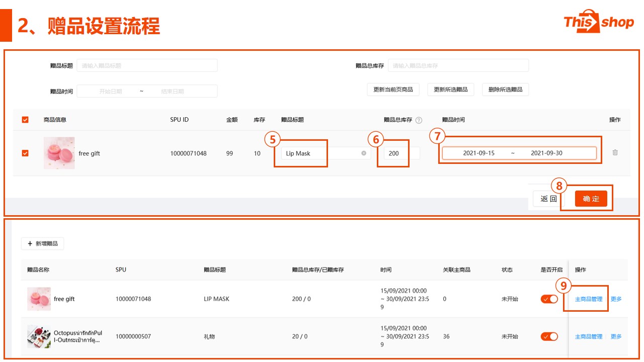Change the start date 2021-09-15
Image resolution: width=644 pixels, height=362 pixels.
pyautogui.click(x=478, y=153)
